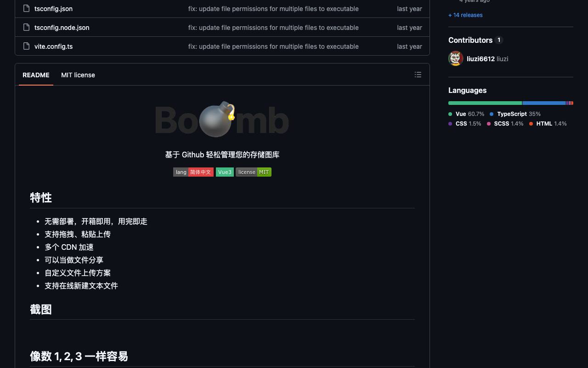Click last year timestamp for tsconfig.node.json

pos(409,27)
